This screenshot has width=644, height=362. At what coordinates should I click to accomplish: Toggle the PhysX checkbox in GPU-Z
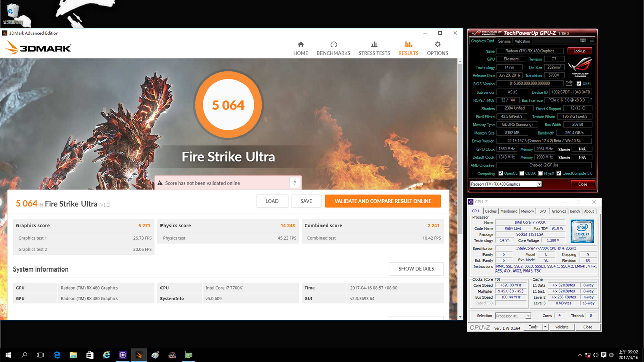540,173
